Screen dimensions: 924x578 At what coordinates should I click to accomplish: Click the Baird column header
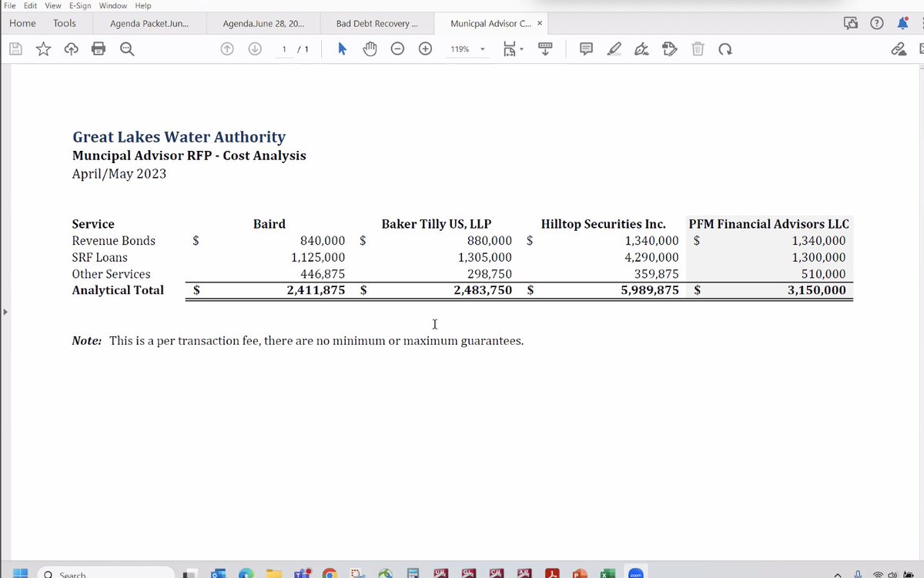[x=269, y=224]
